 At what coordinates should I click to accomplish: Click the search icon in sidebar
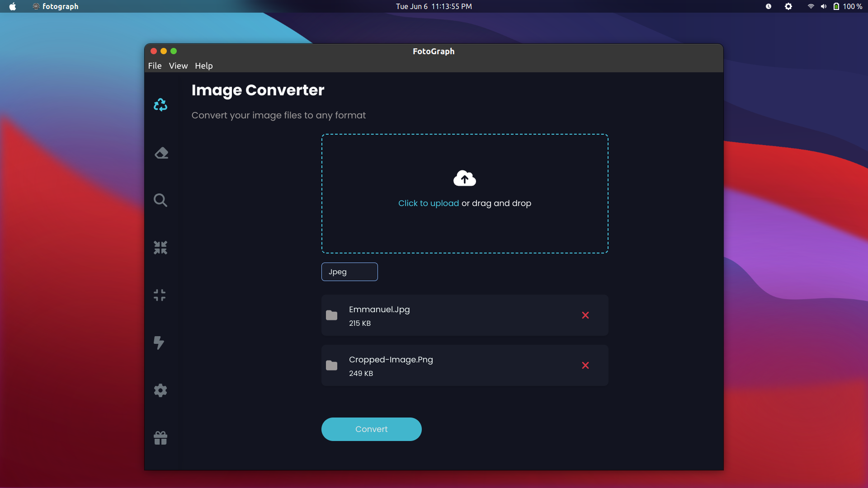(x=160, y=200)
